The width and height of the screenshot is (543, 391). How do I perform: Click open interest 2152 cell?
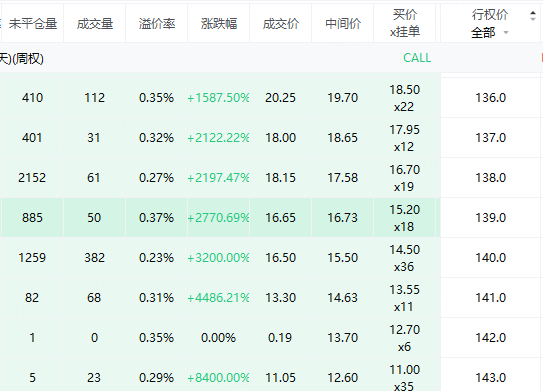point(32,178)
